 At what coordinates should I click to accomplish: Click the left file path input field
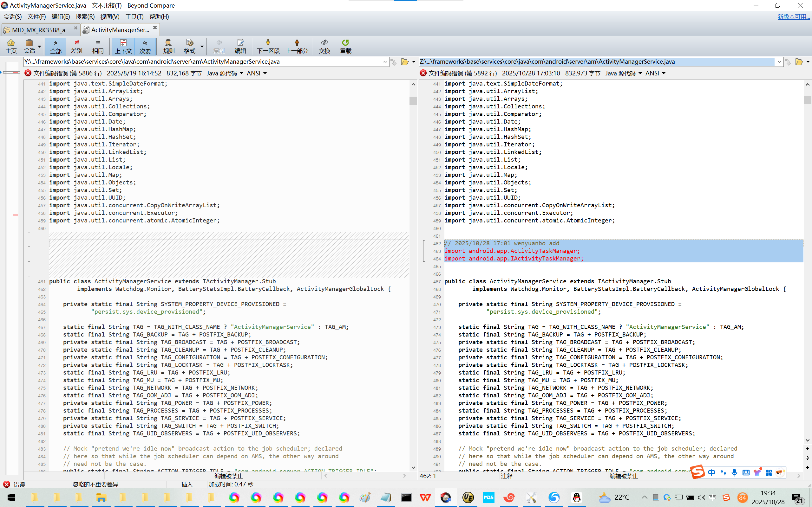(201, 62)
